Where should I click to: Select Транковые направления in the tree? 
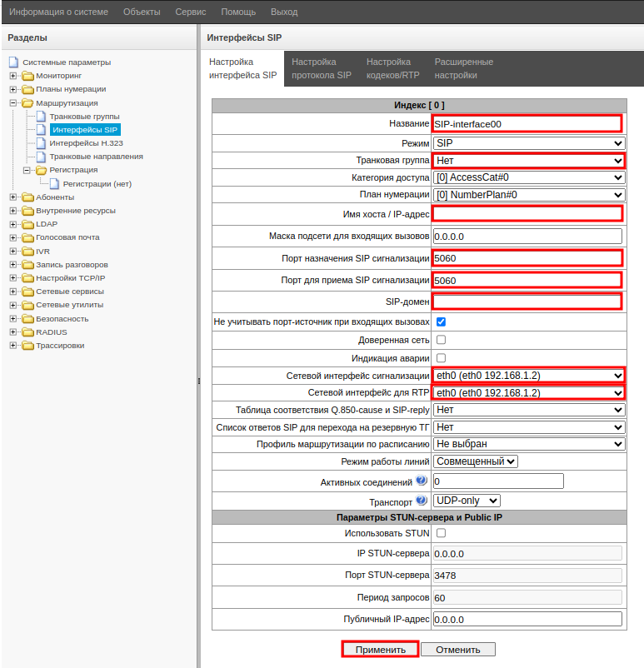tap(96, 157)
